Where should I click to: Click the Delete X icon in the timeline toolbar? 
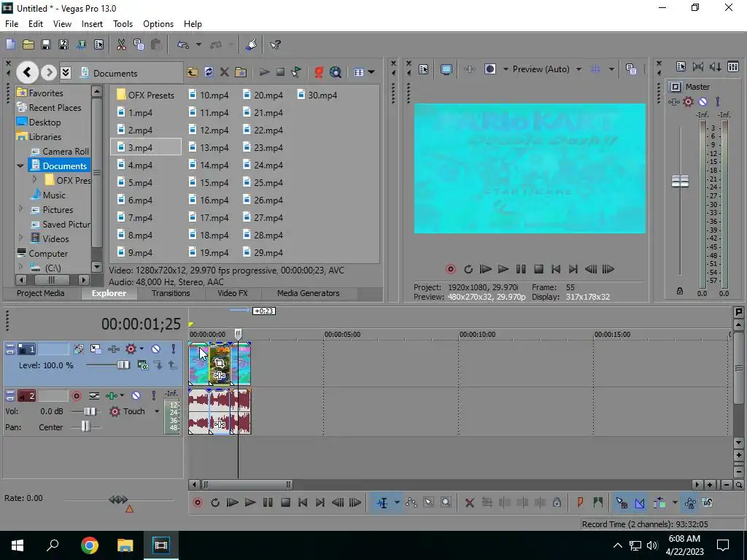469,502
